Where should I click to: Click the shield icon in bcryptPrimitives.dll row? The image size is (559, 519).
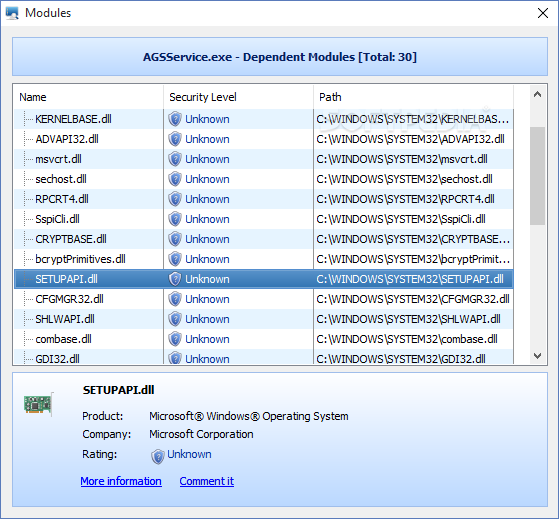[x=175, y=259]
